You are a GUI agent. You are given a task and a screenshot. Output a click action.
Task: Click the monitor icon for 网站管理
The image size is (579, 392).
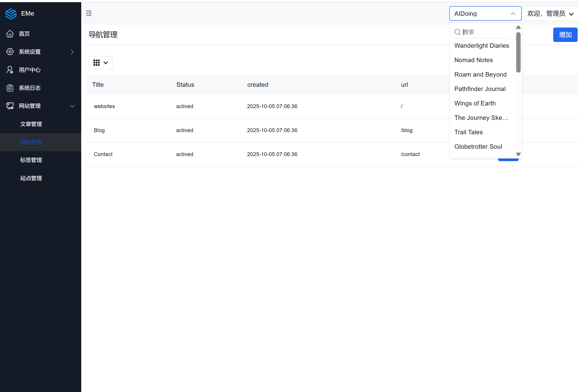10,106
